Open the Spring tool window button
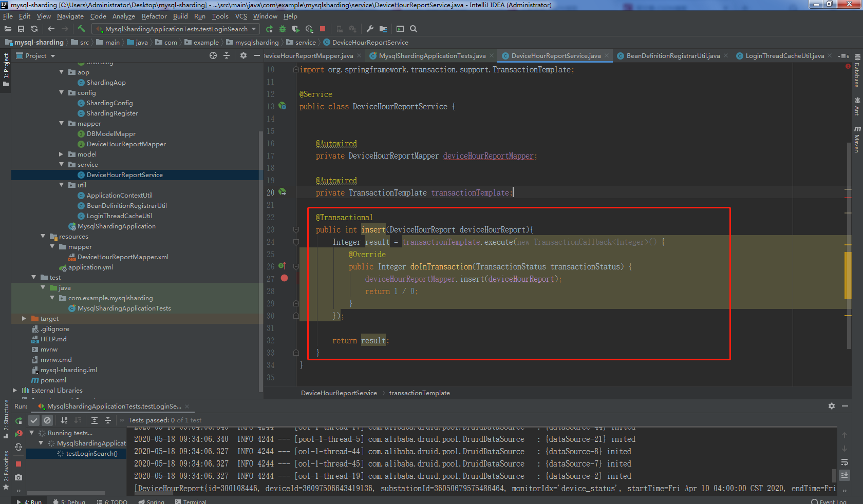The width and height of the screenshot is (863, 504). (x=151, y=501)
